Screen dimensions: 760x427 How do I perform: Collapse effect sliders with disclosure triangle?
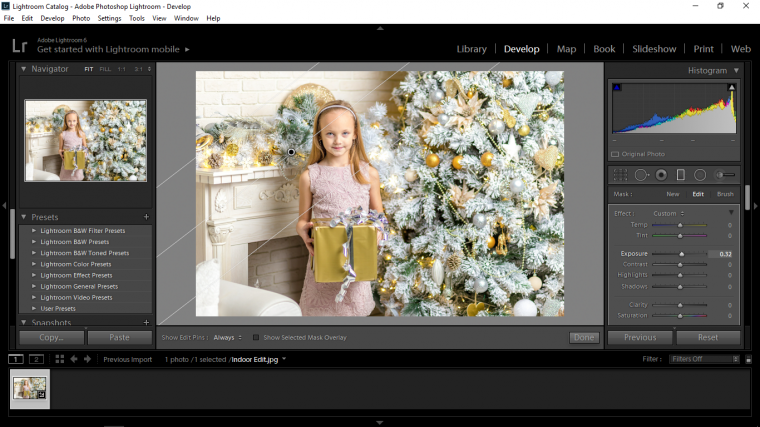(x=731, y=213)
